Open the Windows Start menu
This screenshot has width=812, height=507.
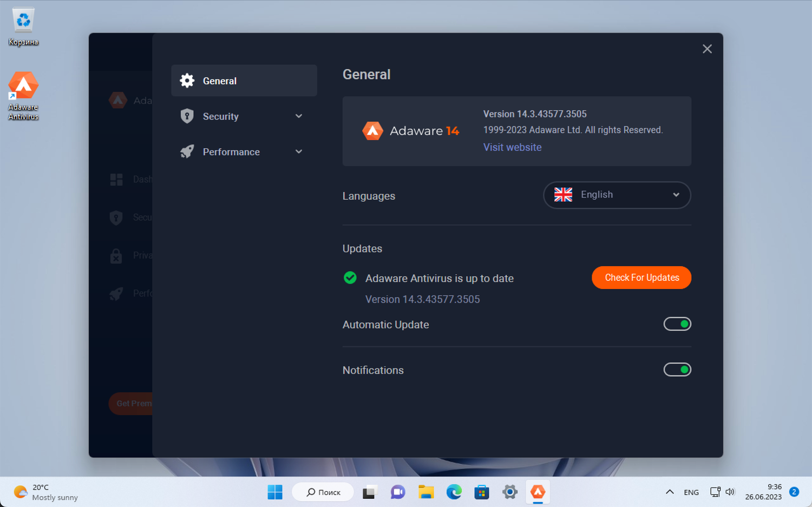tap(275, 492)
